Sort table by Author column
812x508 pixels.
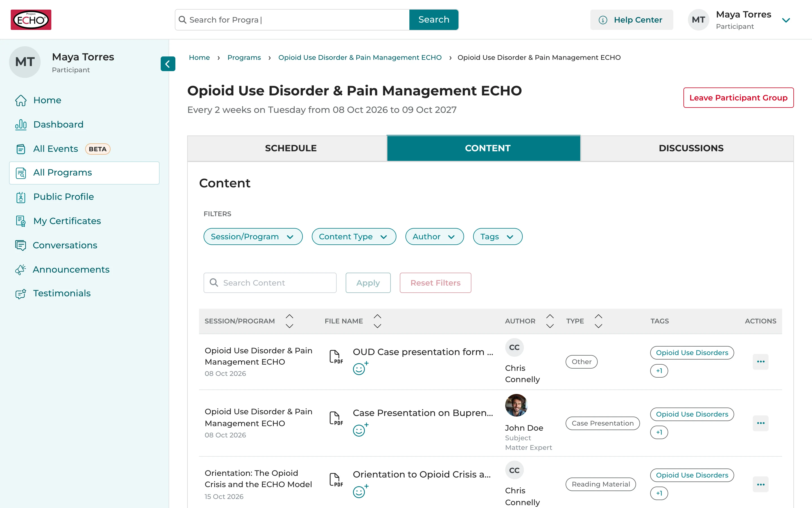550,321
